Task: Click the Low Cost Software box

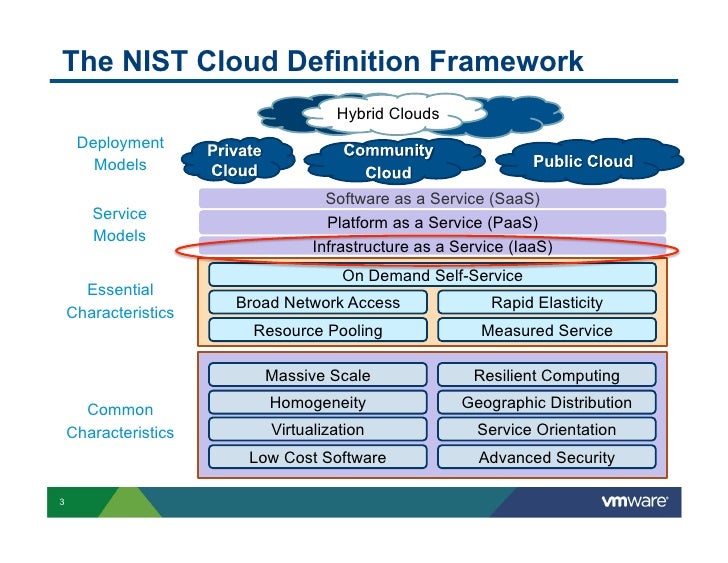Action: (318, 457)
